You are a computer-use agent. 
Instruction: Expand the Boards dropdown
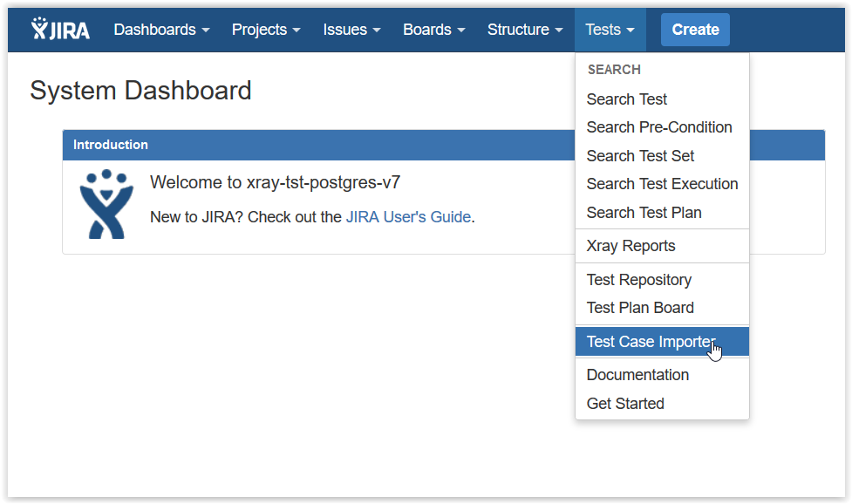(x=433, y=30)
